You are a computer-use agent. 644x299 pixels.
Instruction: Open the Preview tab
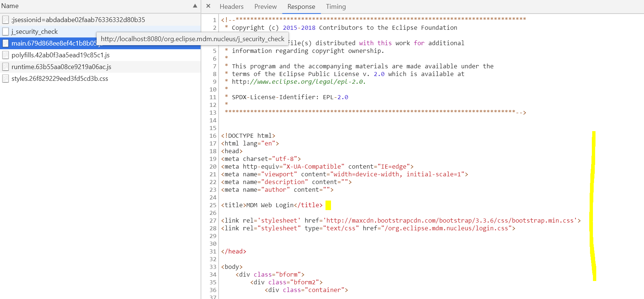click(x=265, y=7)
